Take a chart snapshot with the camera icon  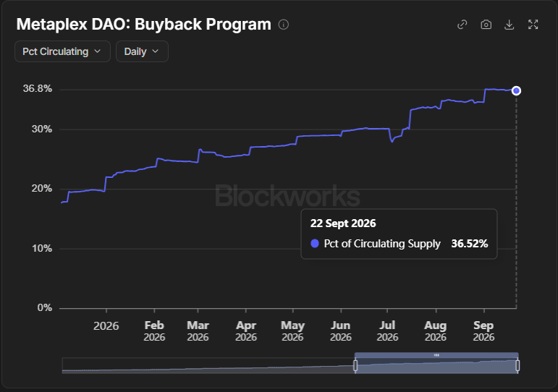coord(486,25)
